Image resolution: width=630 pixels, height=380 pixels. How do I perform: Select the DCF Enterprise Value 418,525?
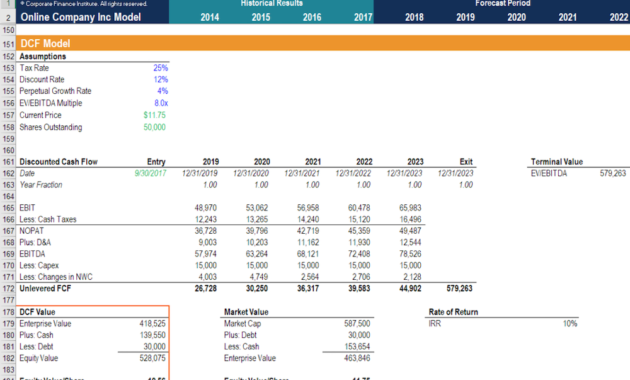tap(152, 323)
